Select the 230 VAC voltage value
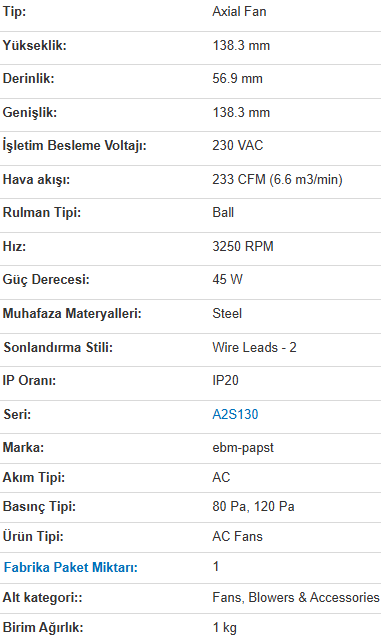Viewport: 381px width, 636px height. click(x=238, y=145)
